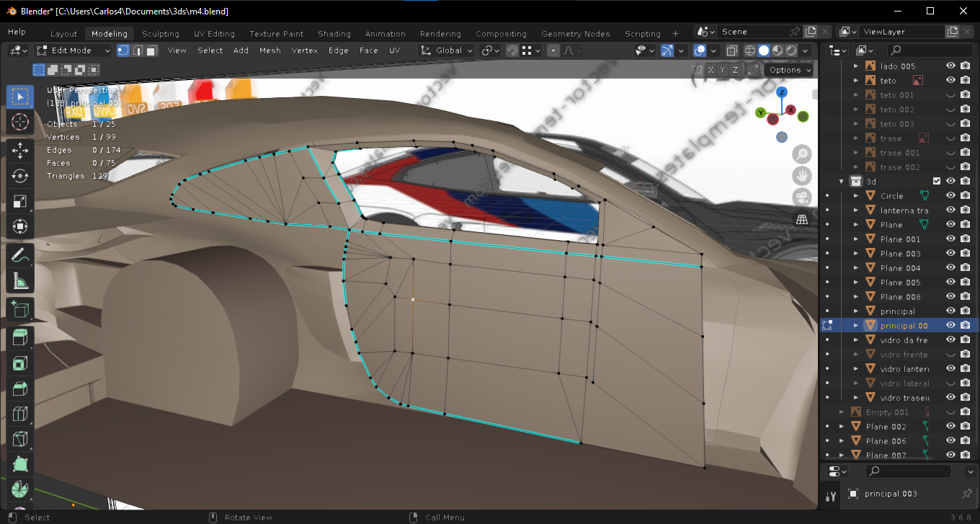Open the Edit Mode dropdown
The width and height of the screenshot is (980, 524).
coord(73,50)
